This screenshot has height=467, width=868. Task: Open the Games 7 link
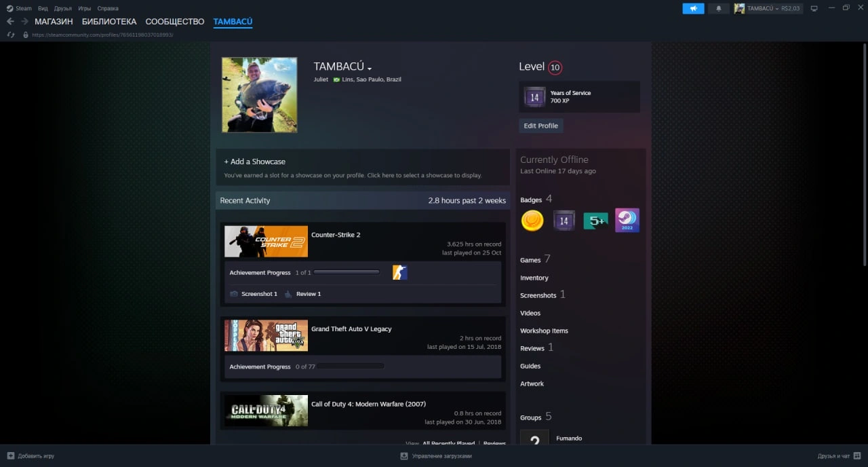click(x=535, y=259)
